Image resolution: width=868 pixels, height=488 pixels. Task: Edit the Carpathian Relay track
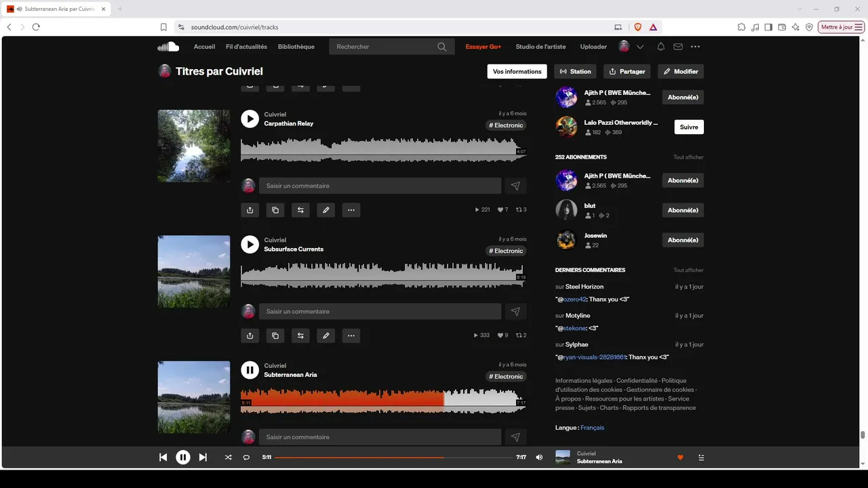326,210
